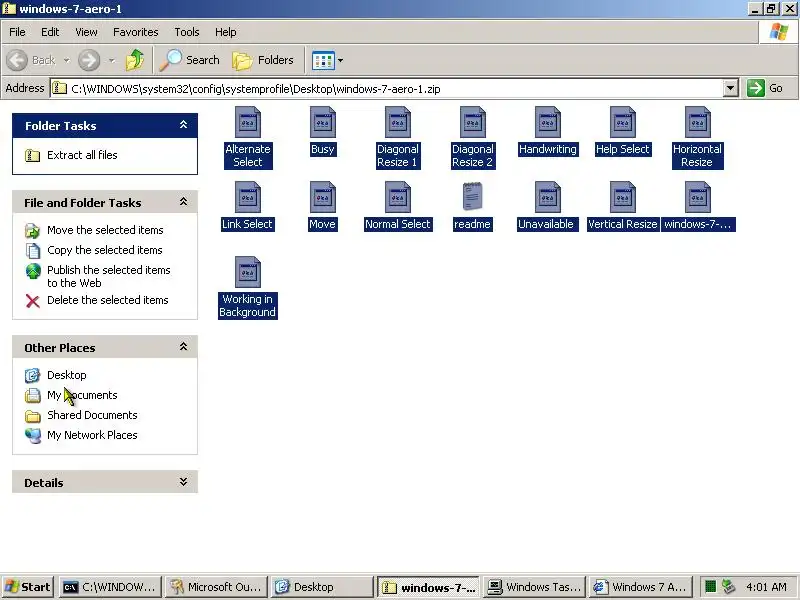Select the Vertical Resize file icon

click(x=623, y=197)
